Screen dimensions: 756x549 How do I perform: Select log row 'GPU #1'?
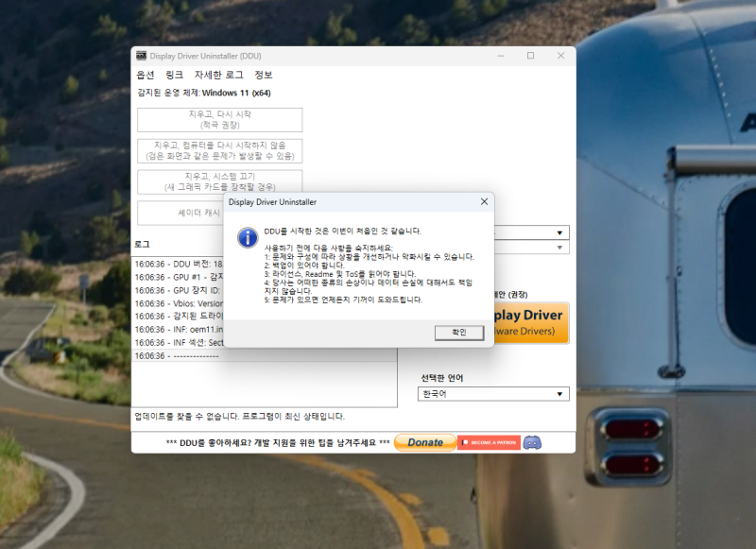(x=179, y=277)
